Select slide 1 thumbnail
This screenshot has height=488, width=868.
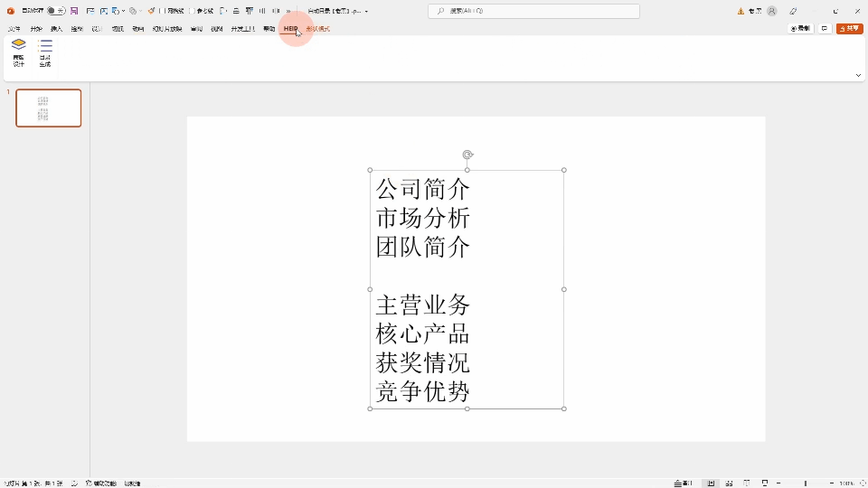pyautogui.click(x=49, y=108)
